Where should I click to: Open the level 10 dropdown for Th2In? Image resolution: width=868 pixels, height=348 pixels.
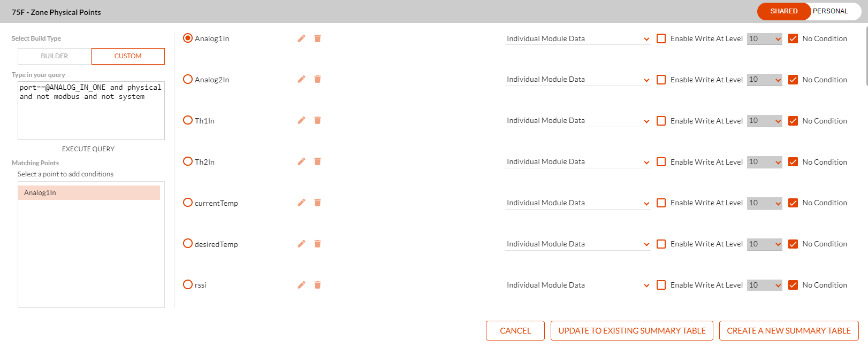(765, 162)
